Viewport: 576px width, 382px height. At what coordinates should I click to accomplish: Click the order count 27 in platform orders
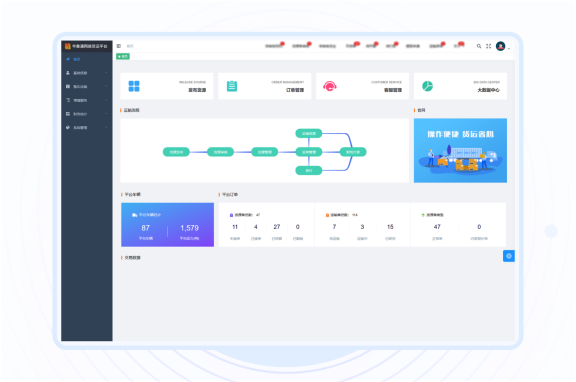click(277, 227)
